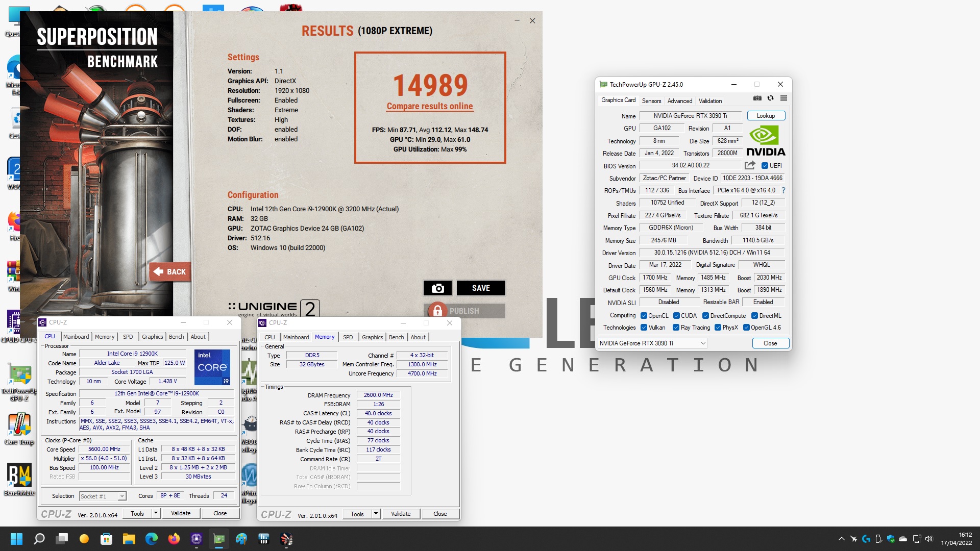Click the NVIDIA logo in GPU-Z

point(766,141)
